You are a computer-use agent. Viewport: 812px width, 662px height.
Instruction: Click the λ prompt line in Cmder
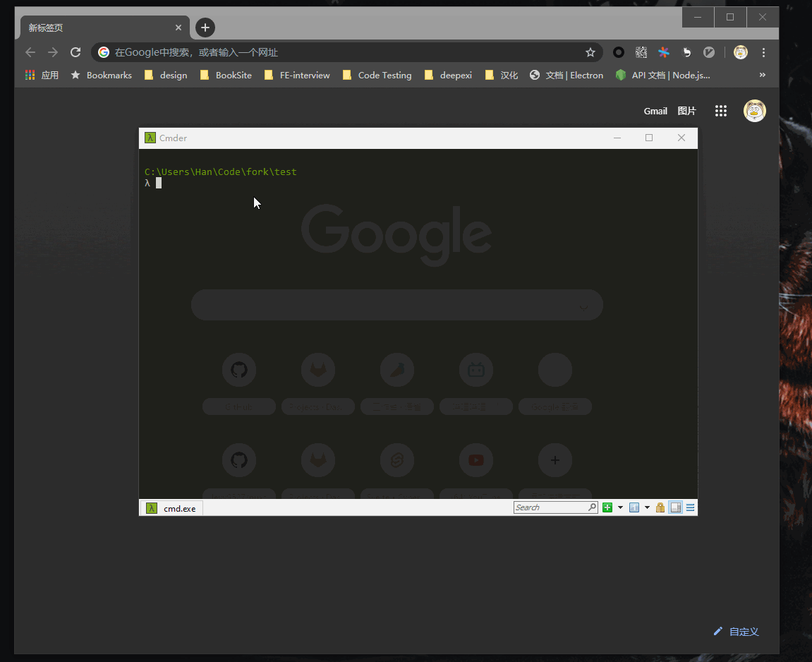click(x=153, y=183)
